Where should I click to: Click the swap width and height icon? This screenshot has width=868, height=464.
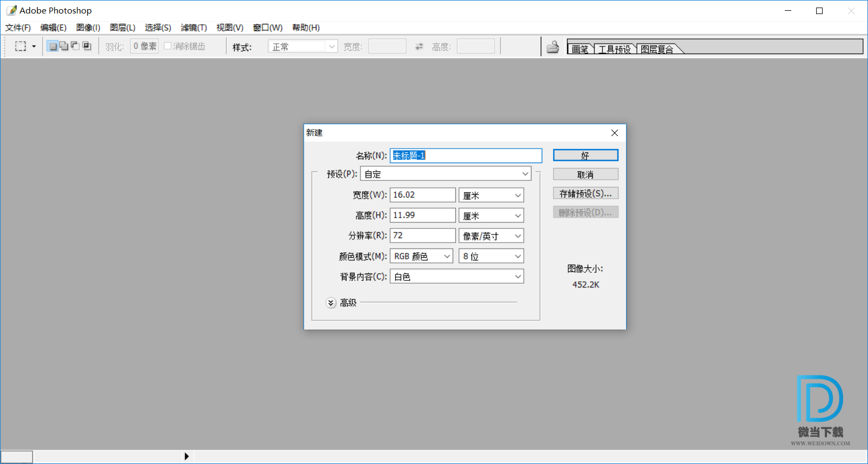coord(419,46)
